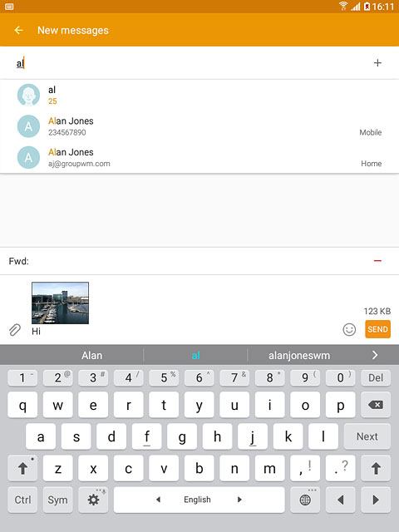
Task: Tap the globe language key
Action: click(x=305, y=500)
